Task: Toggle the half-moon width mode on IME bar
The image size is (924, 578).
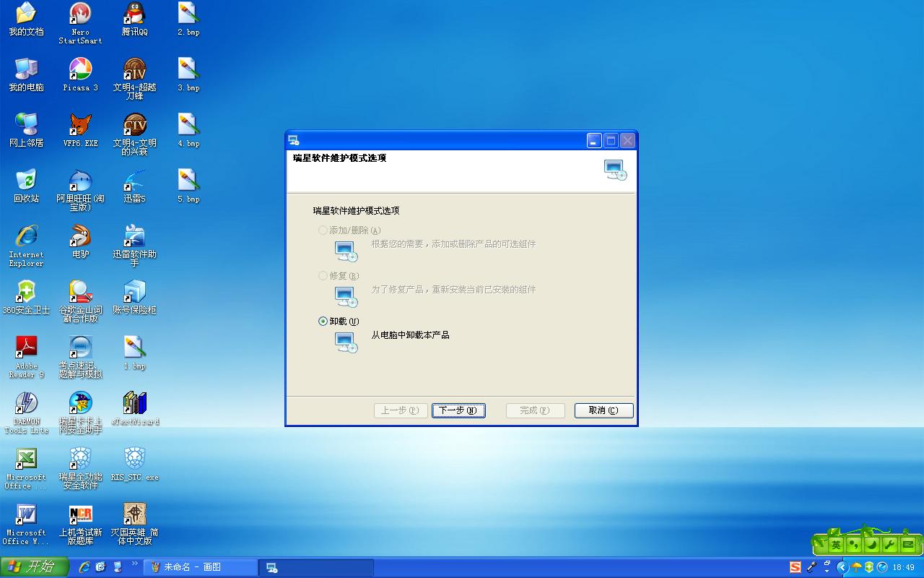Action: pos(872,545)
